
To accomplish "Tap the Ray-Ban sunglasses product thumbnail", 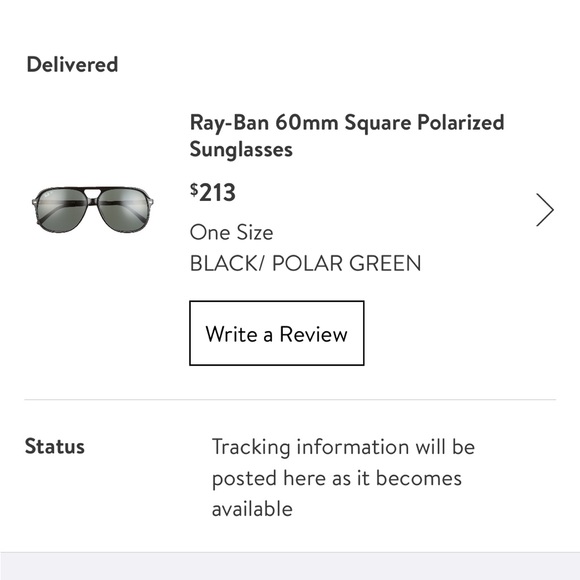I will click(92, 210).
